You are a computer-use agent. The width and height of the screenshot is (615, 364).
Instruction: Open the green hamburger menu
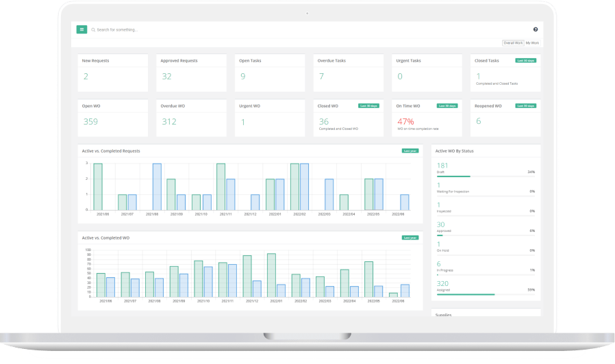pos(81,29)
